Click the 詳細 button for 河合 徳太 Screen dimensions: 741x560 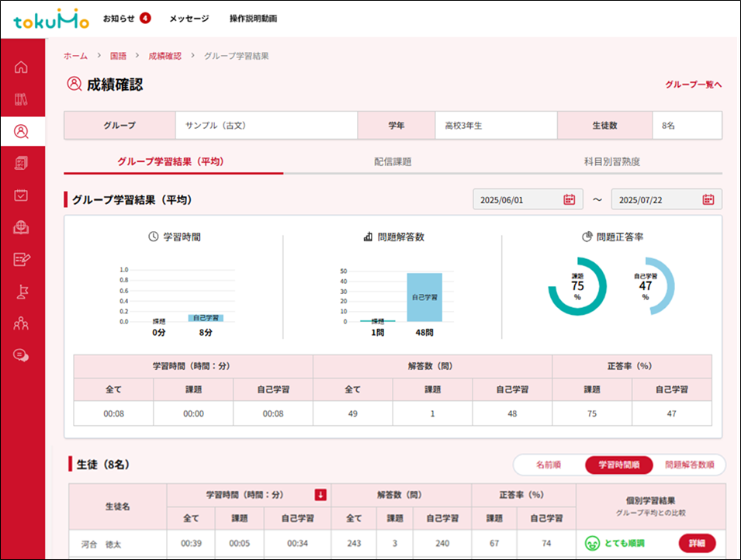697,544
